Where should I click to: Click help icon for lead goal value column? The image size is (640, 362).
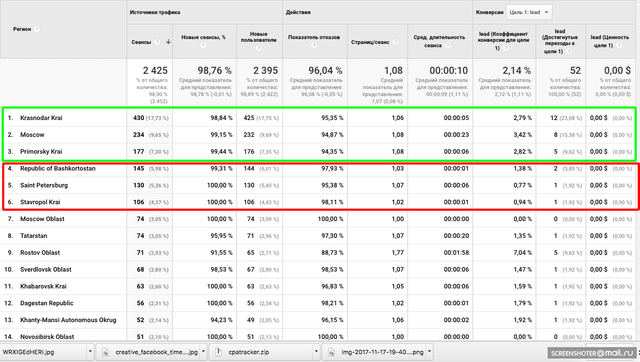point(619,45)
